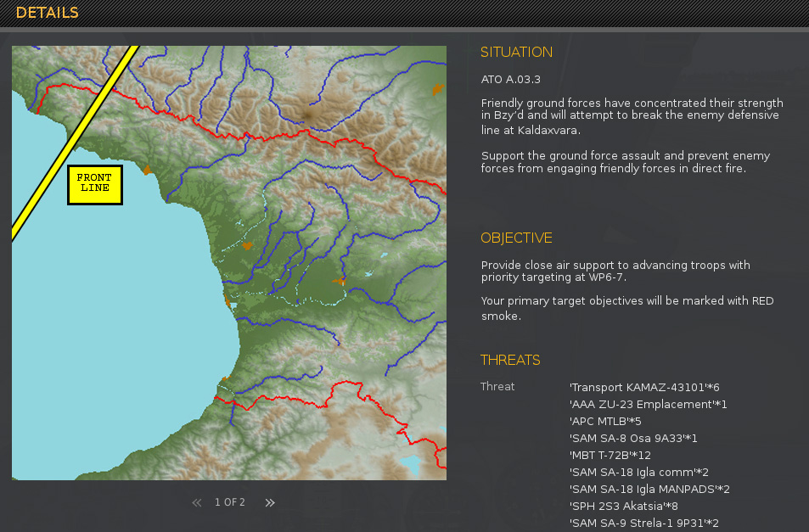This screenshot has width=809, height=532.
Task: Click the 'Threat' row label
Action: click(497, 387)
